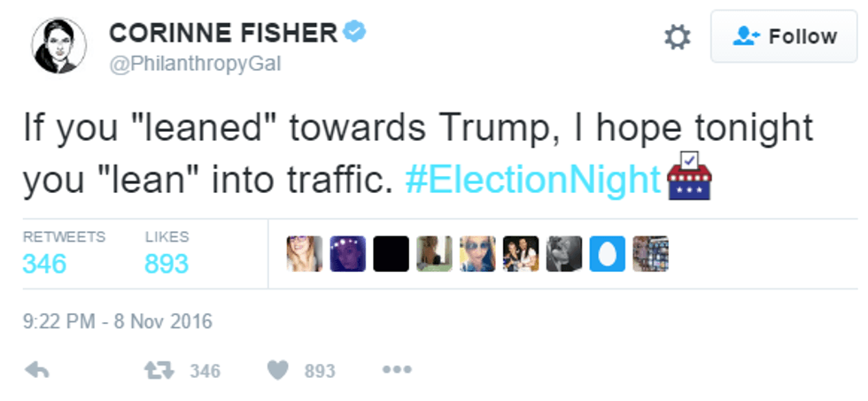The width and height of the screenshot is (868, 401).
Task: View the 346 retweets list
Action: point(44,264)
